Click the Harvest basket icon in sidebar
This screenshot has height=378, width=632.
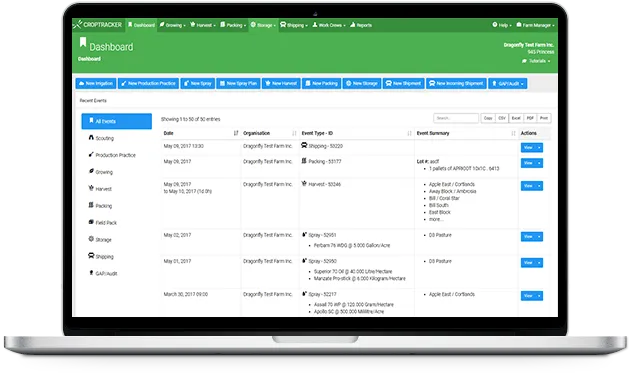pos(91,188)
